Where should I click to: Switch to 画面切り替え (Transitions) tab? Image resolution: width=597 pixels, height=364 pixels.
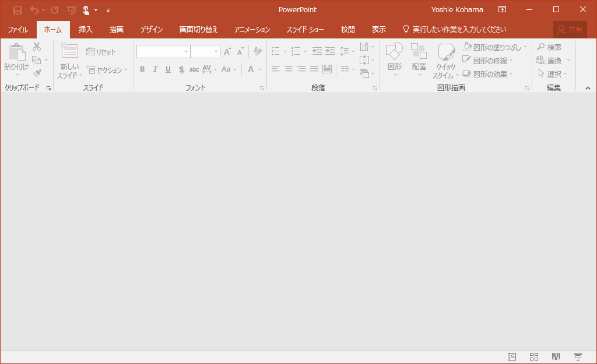(198, 29)
